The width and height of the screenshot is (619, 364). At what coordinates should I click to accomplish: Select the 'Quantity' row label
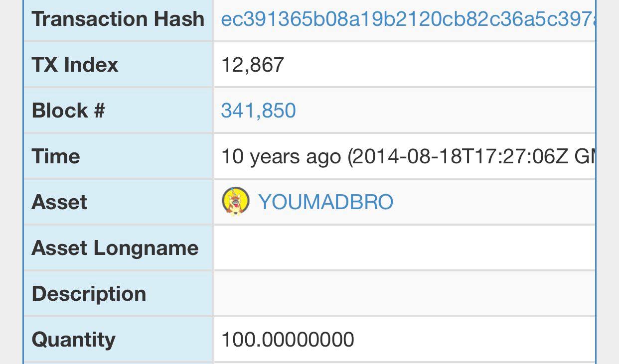pyautogui.click(x=73, y=340)
